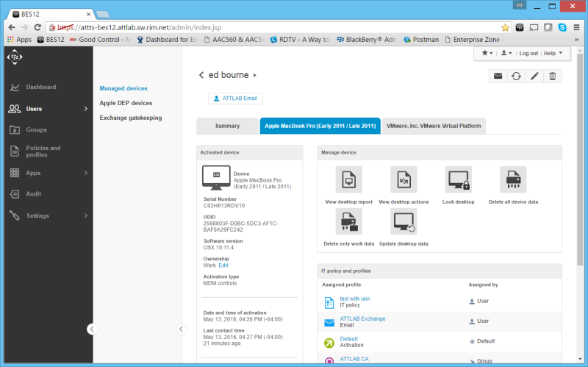The width and height of the screenshot is (588, 367).
Task: Go to next user arrow after ed bourne
Action: pyautogui.click(x=255, y=75)
